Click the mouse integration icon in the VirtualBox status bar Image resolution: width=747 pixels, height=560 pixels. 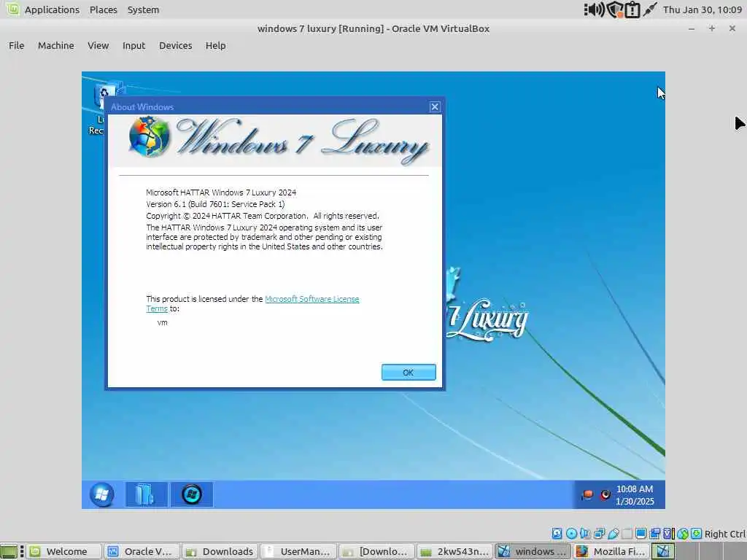(x=683, y=533)
